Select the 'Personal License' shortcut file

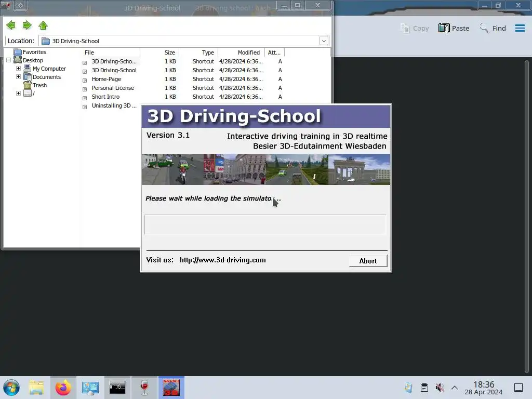coord(113,88)
